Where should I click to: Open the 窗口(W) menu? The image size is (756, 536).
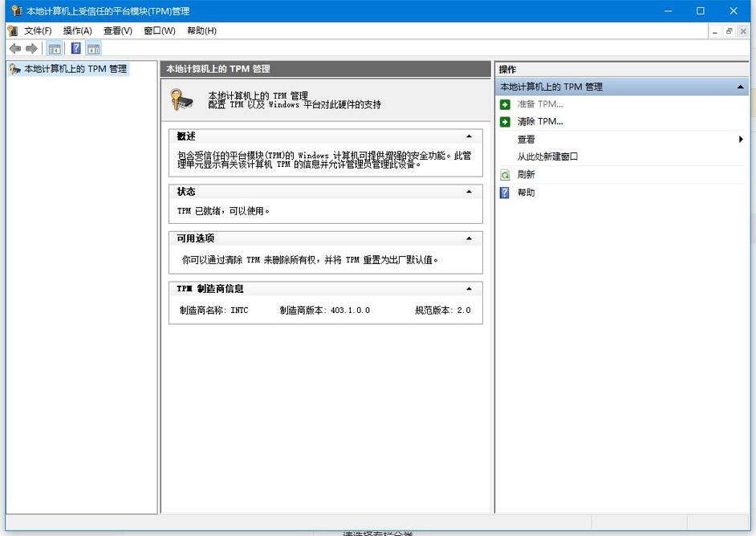[160, 30]
